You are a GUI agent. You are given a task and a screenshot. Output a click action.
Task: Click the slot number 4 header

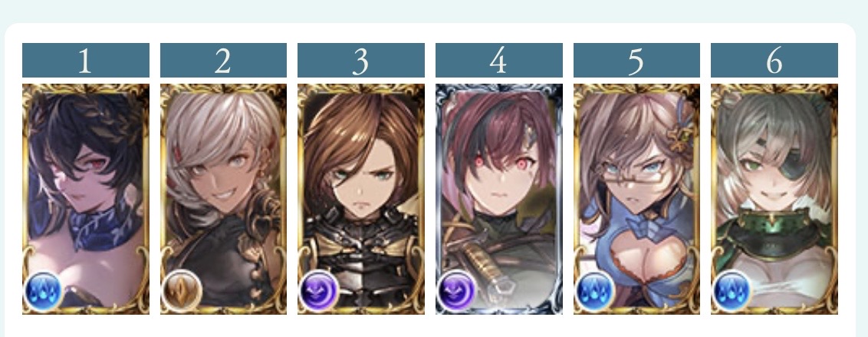(498, 60)
